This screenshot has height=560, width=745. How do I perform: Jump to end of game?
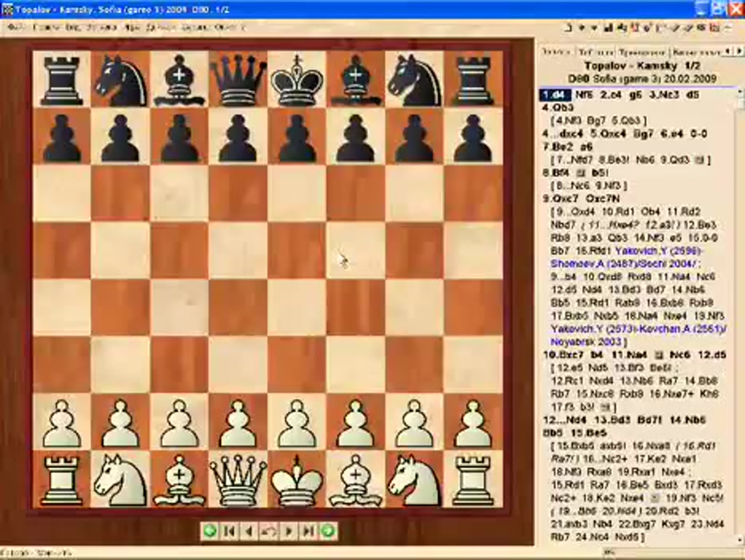(x=308, y=531)
